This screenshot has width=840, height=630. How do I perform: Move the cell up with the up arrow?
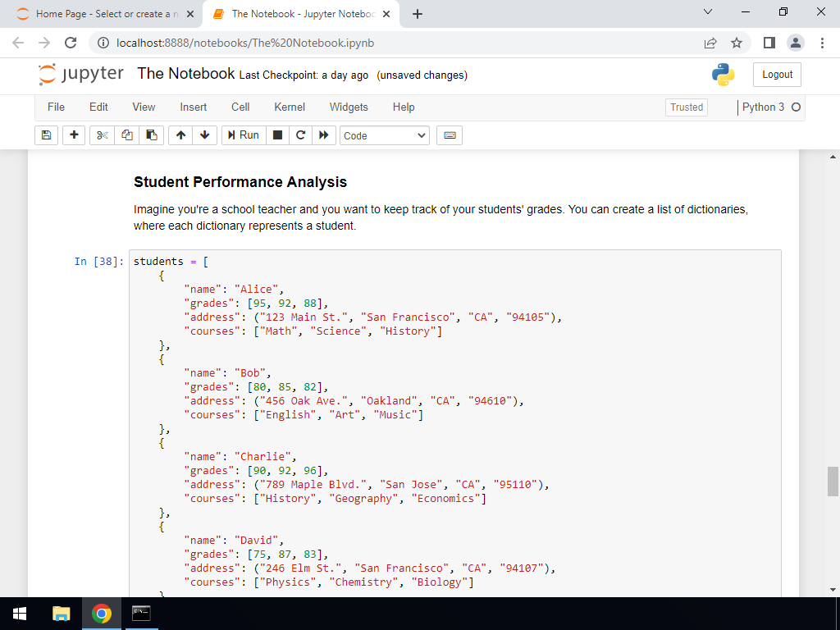[x=180, y=135]
